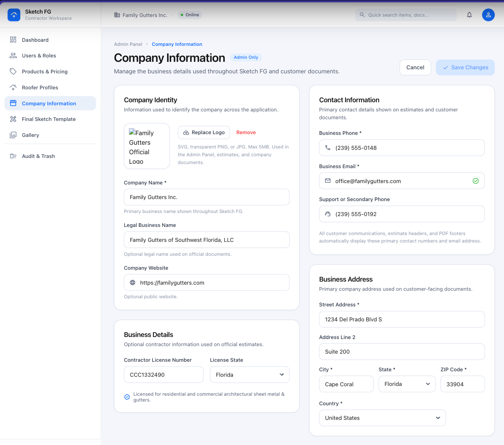
Task: Click the breadcrumb chevron after Admin Panel
Action: tap(147, 44)
